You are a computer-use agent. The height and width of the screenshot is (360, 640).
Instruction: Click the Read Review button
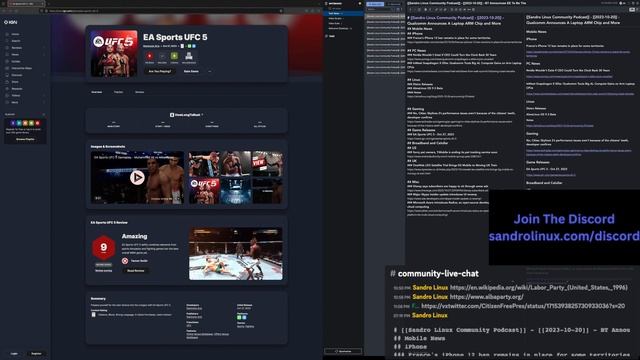[136, 271]
